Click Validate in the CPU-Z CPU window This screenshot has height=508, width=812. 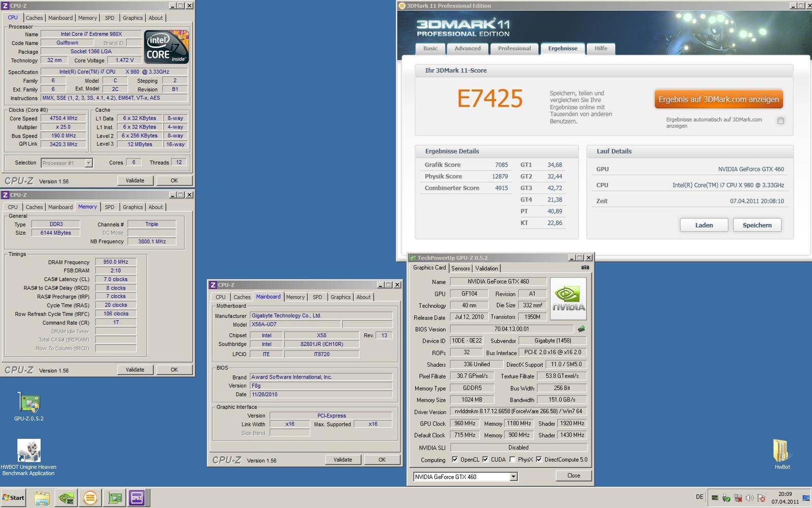[135, 180]
